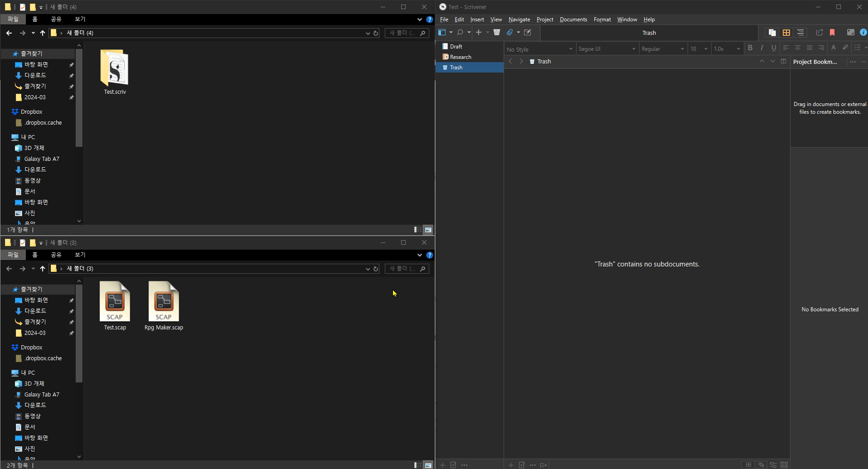Viewport: 868px width, 469px height.
Task: Open project search with the magnifier icon
Action: 460,32
